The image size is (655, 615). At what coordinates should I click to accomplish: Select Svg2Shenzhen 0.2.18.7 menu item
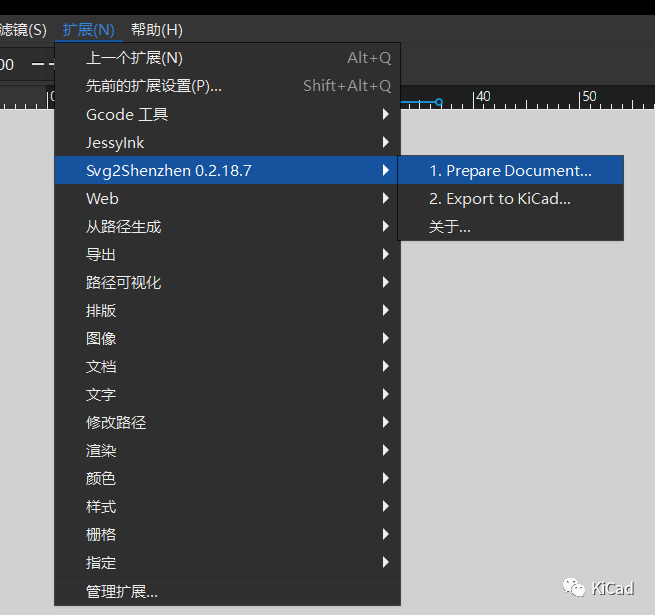(228, 170)
